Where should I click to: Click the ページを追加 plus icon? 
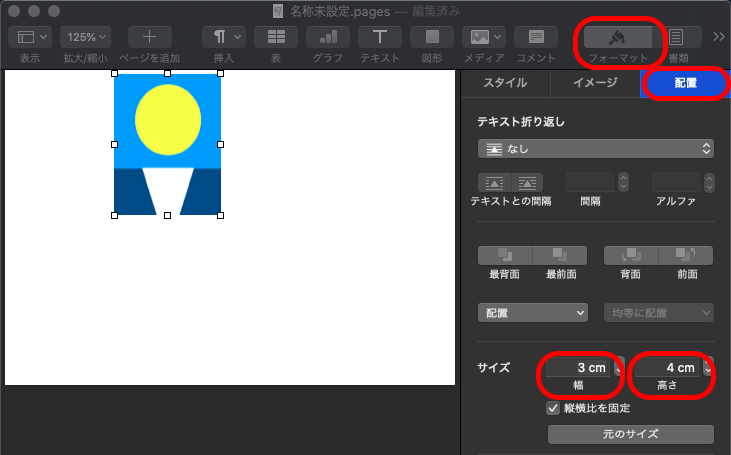click(150, 37)
